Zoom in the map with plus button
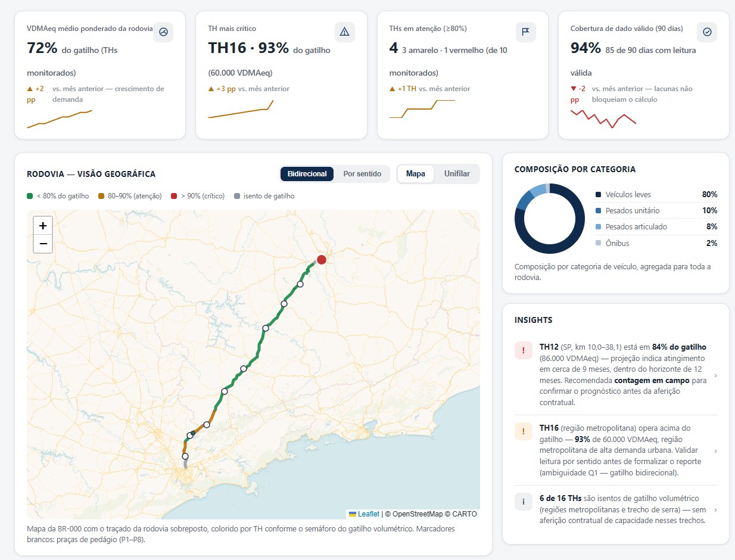The width and height of the screenshot is (735, 560). [43, 226]
